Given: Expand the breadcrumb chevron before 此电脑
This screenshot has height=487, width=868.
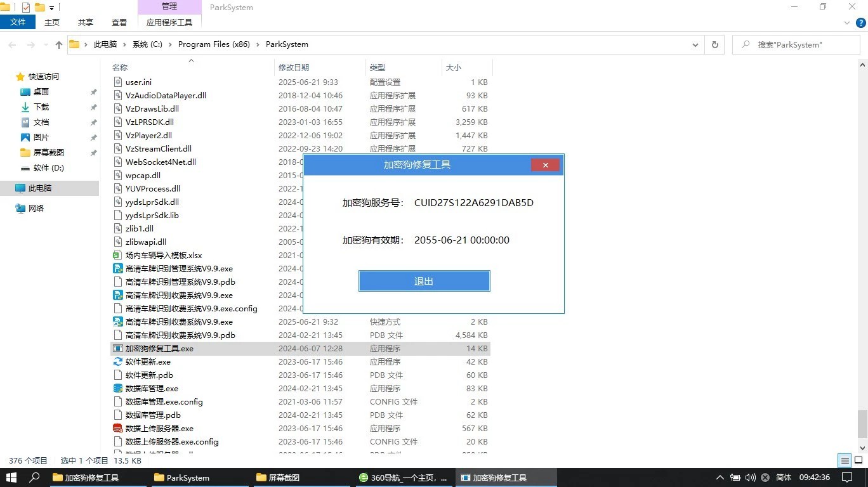Looking at the screenshot, I should coord(86,44).
